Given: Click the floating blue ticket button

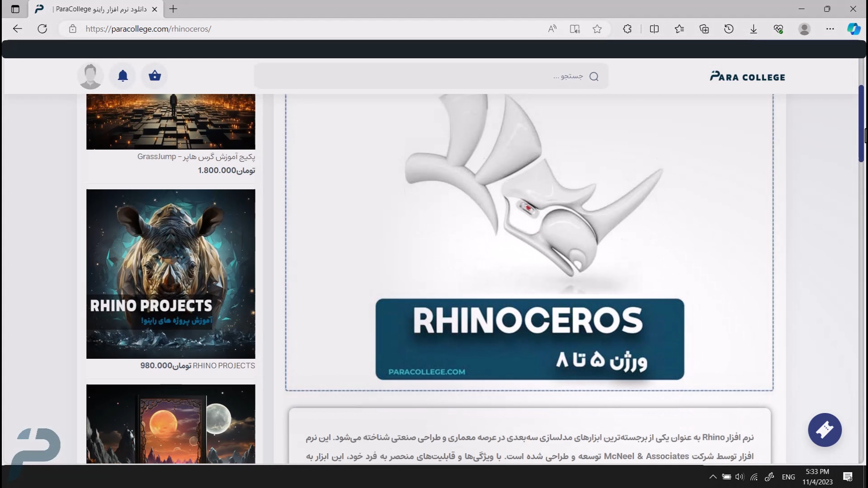Looking at the screenshot, I should (825, 430).
